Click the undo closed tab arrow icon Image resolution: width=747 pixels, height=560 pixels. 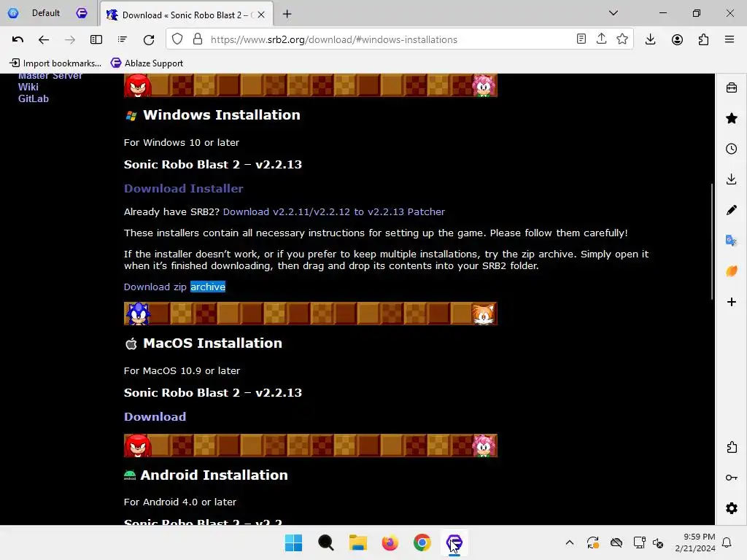18,39
